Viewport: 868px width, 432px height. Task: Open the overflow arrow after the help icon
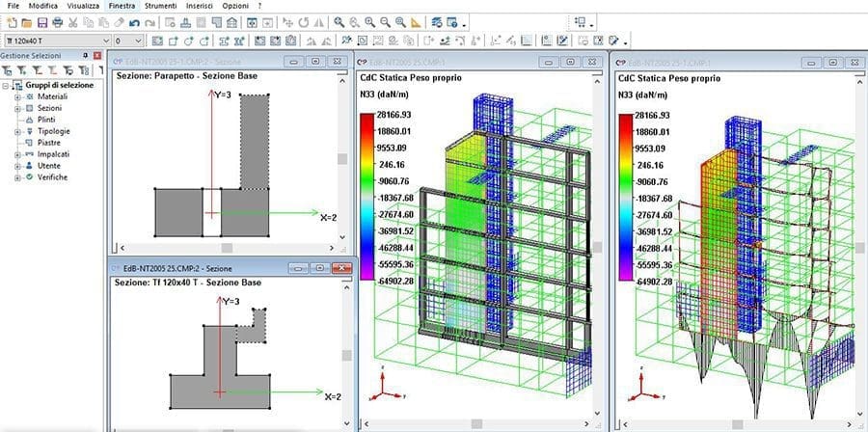pos(464,25)
